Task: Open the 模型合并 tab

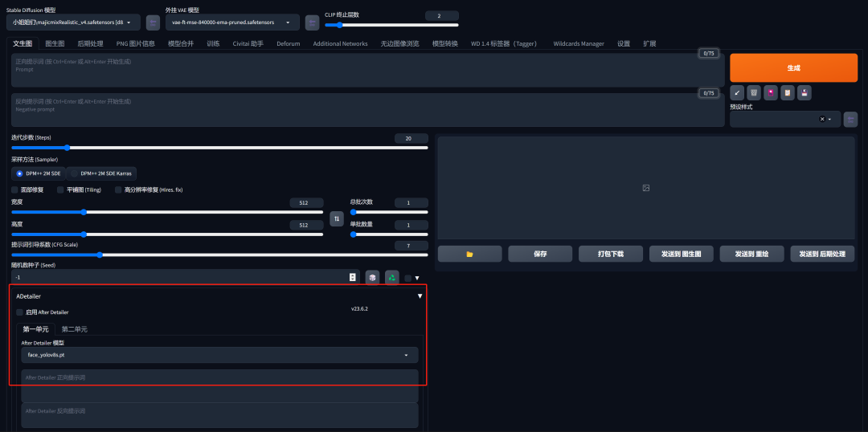Action: [181, 43]
